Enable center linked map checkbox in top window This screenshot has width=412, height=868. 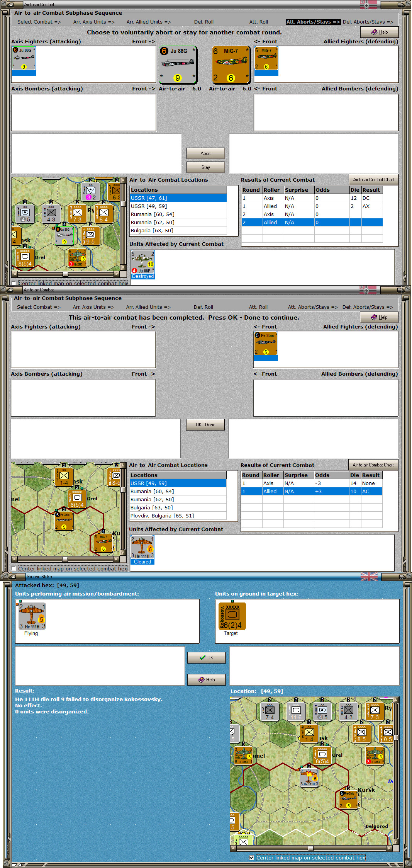14,283
